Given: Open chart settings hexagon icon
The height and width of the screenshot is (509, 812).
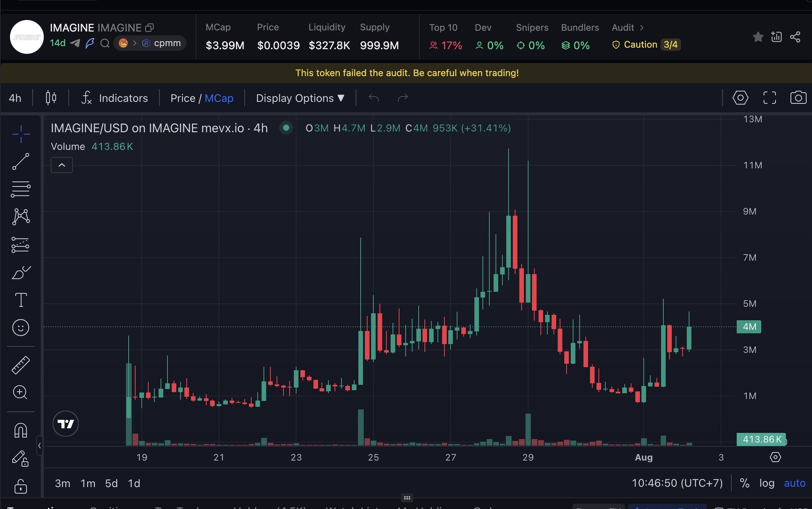Looking at the screenshot, I should coord(740,98).
